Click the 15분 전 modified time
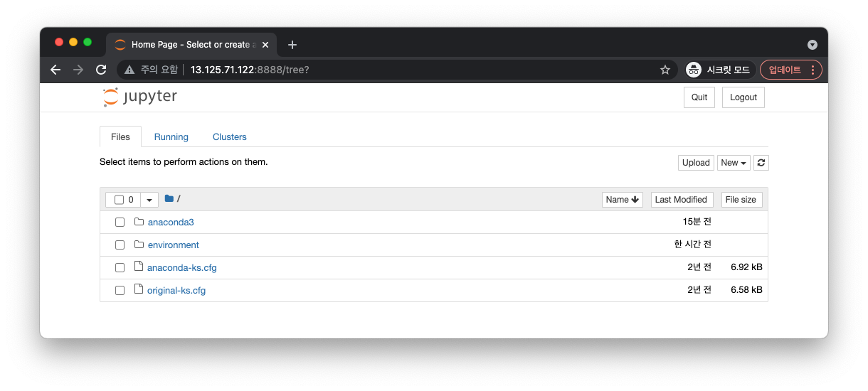Screen dimensions: 868x391 697,222
